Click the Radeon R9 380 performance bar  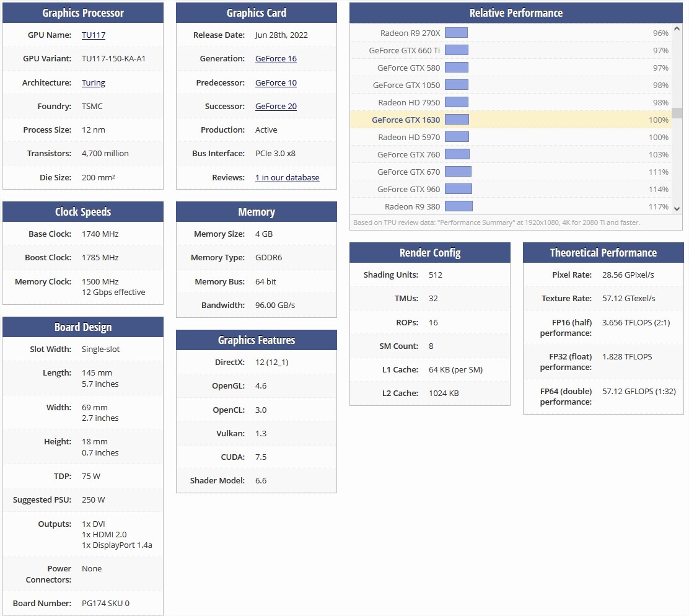[x=459, y=206]
